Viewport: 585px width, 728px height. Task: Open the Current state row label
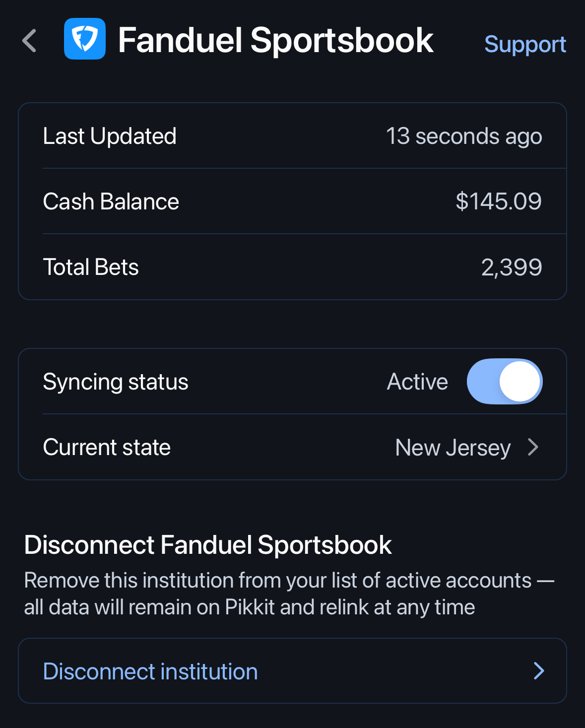[x=107, y=447]
